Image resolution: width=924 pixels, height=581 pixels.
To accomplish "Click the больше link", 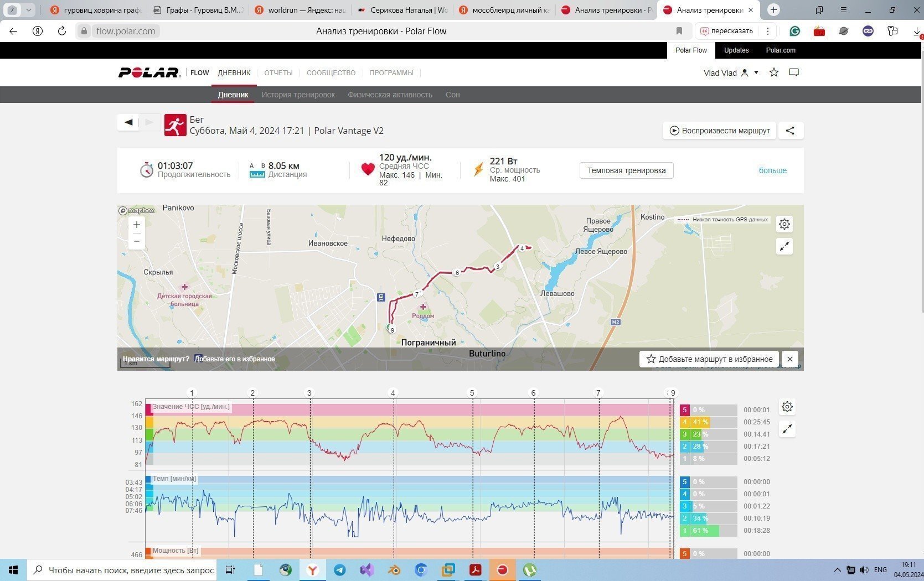I will tap(773, 170).
